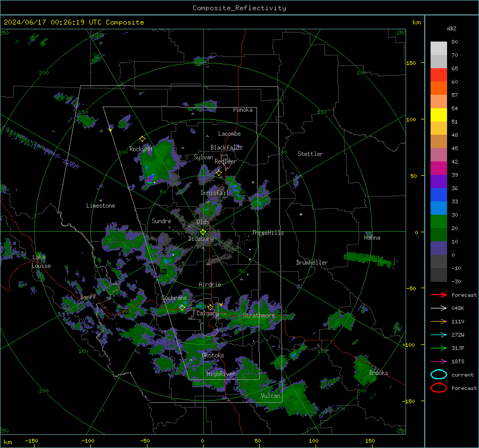Screen dimensions: 479x448
Task: Click the Cochrane label
Action: pos(174,298)
